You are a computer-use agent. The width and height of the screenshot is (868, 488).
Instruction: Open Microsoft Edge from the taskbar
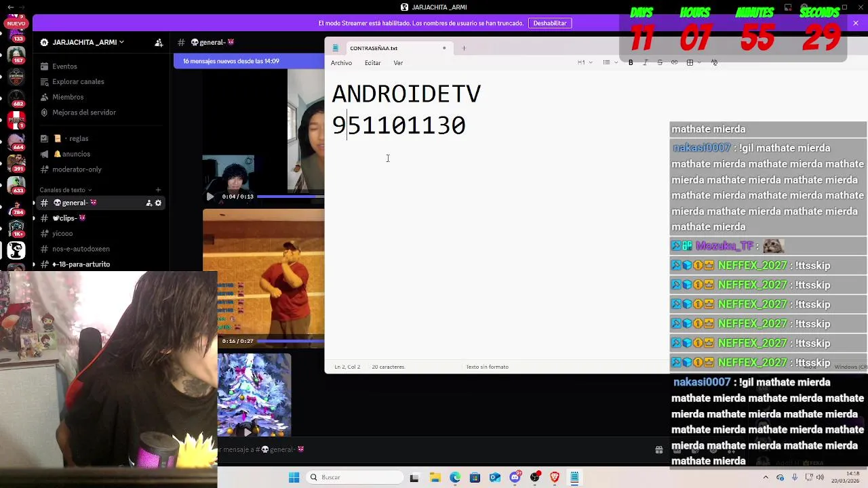click(455, 477)
